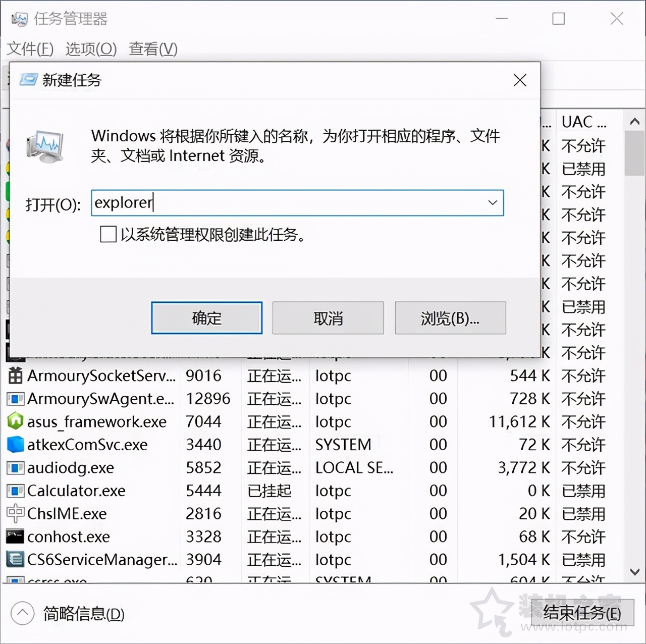Image resolution: width=646 pixels, height=644 pixels.
Task: Click the ChsIME.exe input method icon
Action: point(15,514)
